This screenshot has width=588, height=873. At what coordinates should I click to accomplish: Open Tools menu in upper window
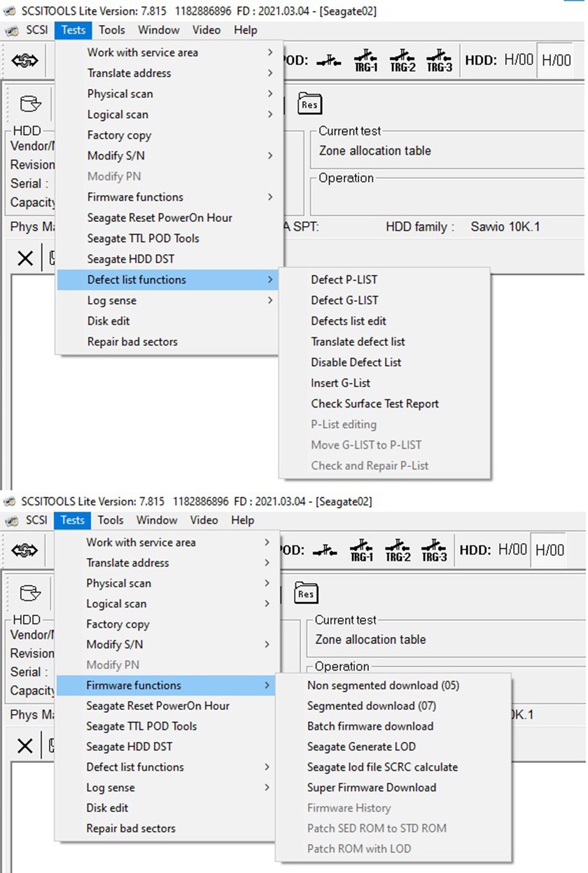tap(112, 30)
